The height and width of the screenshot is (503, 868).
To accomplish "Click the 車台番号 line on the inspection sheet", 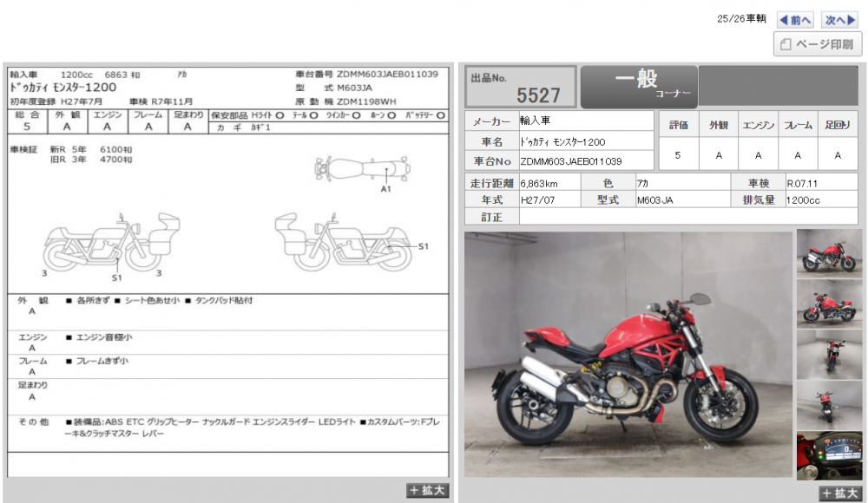I will [366, 75].
